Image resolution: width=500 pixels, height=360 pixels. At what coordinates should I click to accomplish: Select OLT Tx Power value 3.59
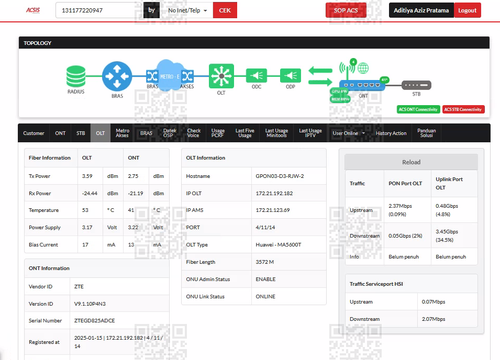[87, 176]
